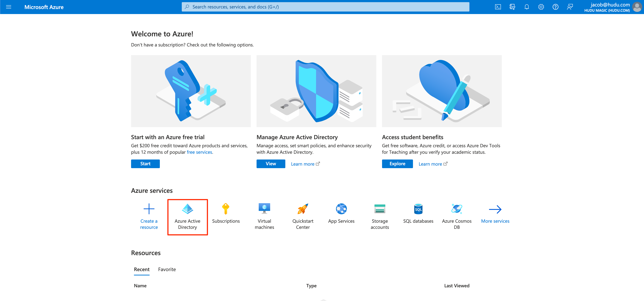Click the More services arrow icon

tap(495, 209)
